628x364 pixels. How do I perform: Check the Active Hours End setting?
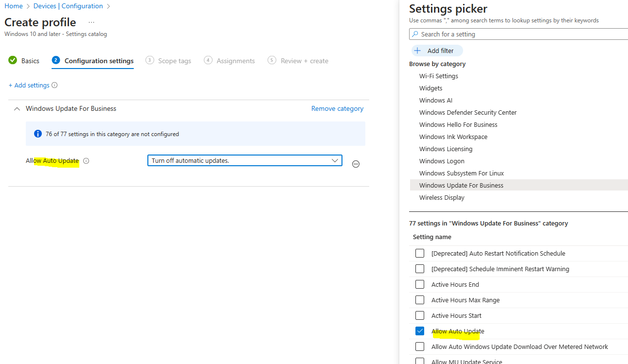coord(419,284)
